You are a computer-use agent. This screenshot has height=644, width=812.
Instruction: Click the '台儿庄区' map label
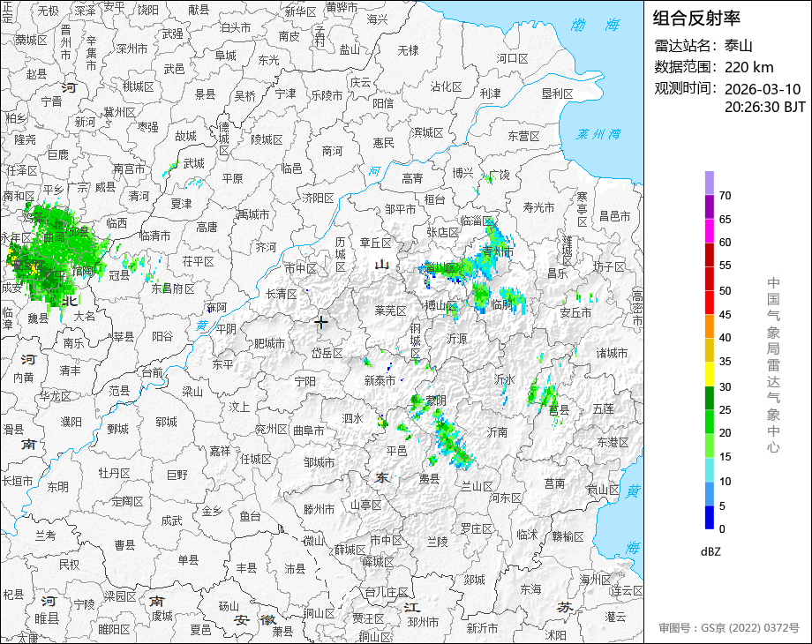click(x=387, y=591)
